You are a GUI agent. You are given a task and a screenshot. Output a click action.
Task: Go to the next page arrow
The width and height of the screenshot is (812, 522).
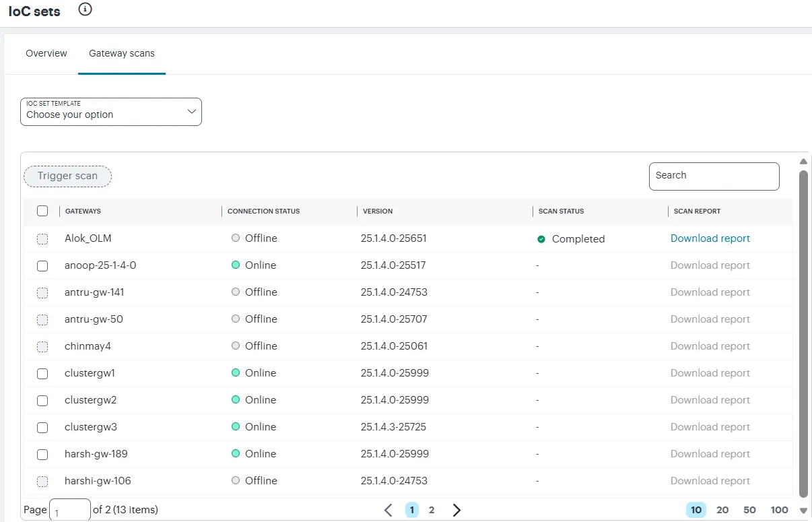click(456, 510)
